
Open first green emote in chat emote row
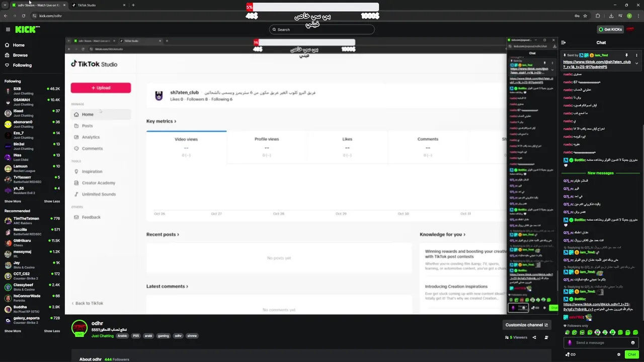[x=568, y=332]
